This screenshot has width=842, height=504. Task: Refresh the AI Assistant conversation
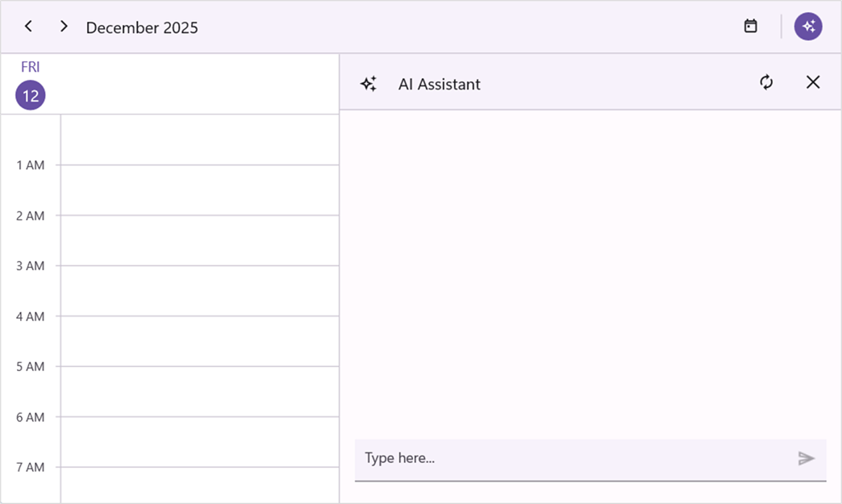pos(766,82)
